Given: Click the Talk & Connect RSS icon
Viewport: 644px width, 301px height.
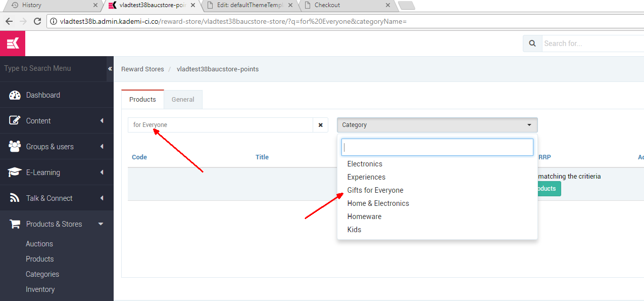Looking at the screenshot, I should tap(15, 198).
